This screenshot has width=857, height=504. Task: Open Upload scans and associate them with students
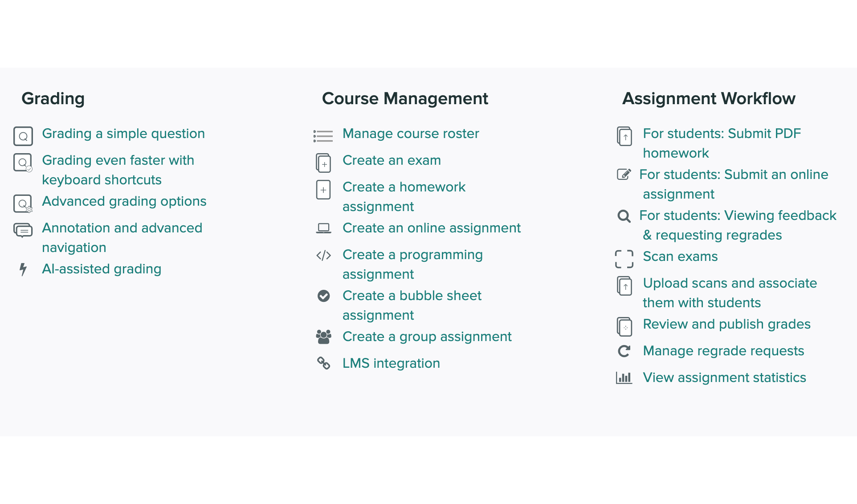click(x=730, y=293)
